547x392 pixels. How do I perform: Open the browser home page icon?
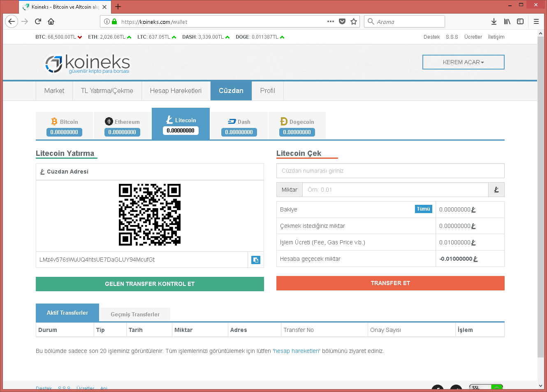51,21
